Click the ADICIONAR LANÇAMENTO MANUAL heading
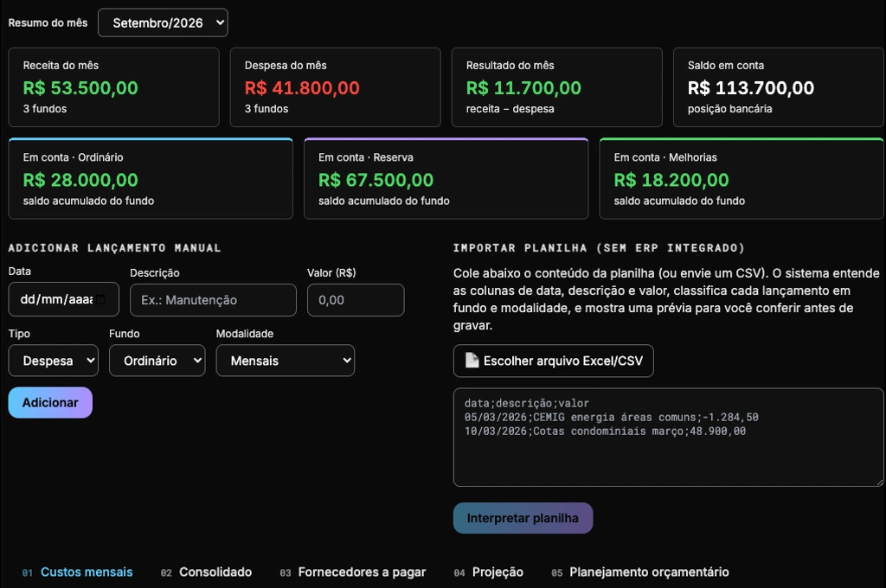The width and height of the screenshot is (886, 588). (x=115, y=248)
